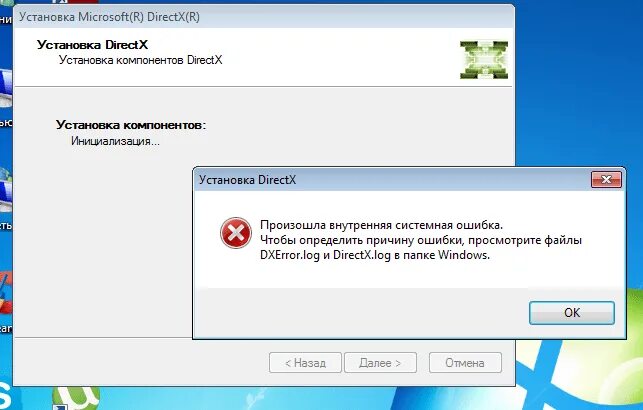Click the bold Установка DirectX header

tap(92, 45)
